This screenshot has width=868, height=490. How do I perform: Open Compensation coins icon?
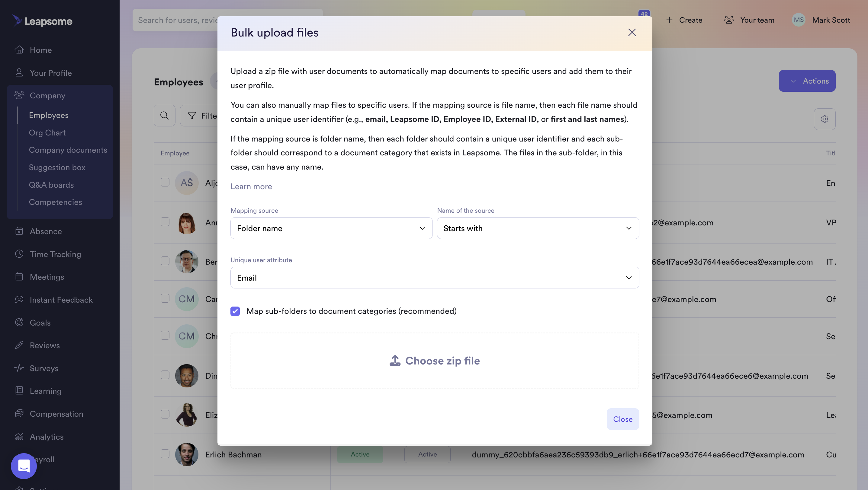[x=19, y=414]
